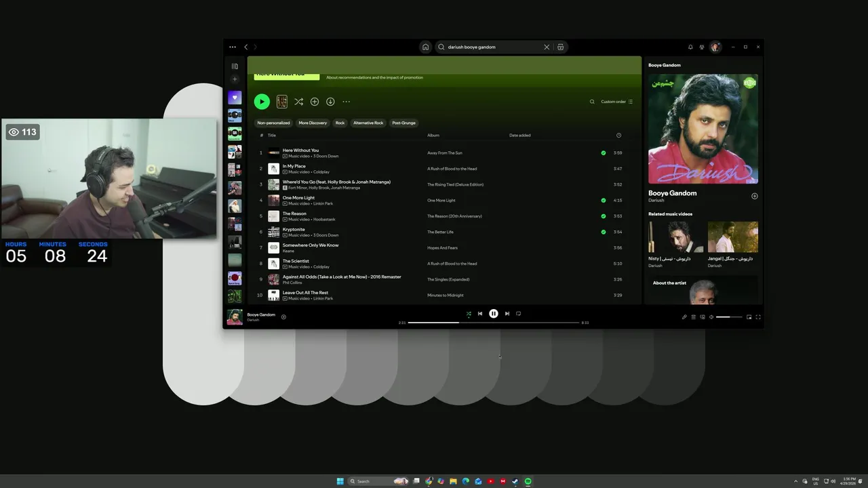The height and width of the screenshot is (488, 868).
Task: Sort by Date added column header
Action: (520, 135)
